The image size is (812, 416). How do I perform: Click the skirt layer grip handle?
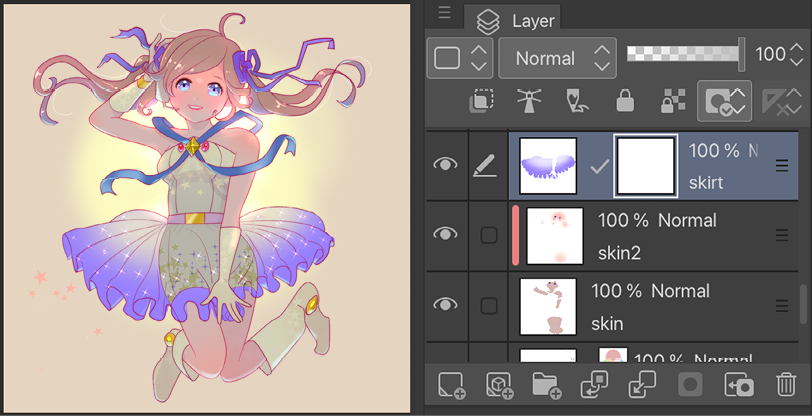pos(781,166)
